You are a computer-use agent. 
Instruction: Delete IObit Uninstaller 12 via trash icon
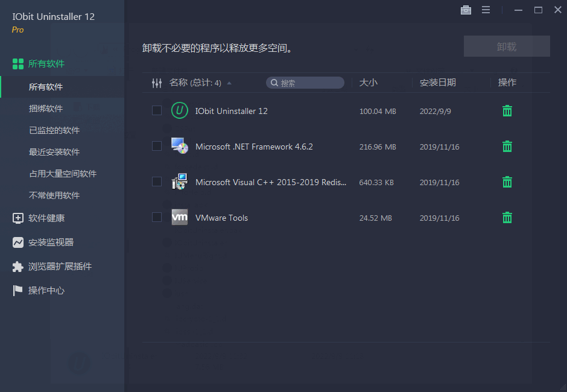pyautogui.click(x=507, y=110)
